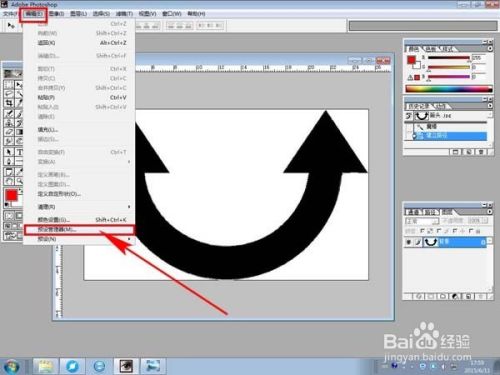Open the layer blending mode dropdown

point(422,221)
